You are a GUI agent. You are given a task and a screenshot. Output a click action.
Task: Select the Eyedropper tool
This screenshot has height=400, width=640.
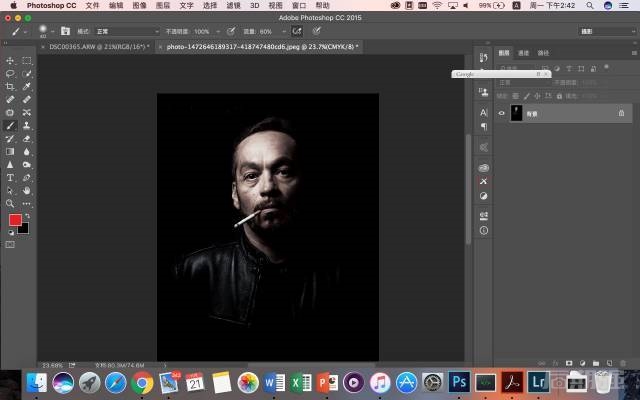(x=27, y=87)
